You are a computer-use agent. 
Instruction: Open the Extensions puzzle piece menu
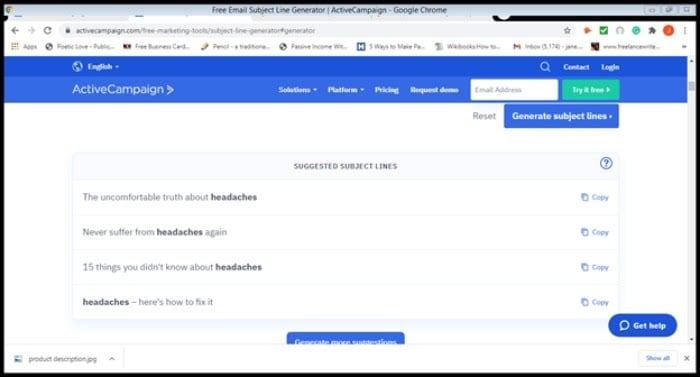pyautogui.click(x=652, y=30)
